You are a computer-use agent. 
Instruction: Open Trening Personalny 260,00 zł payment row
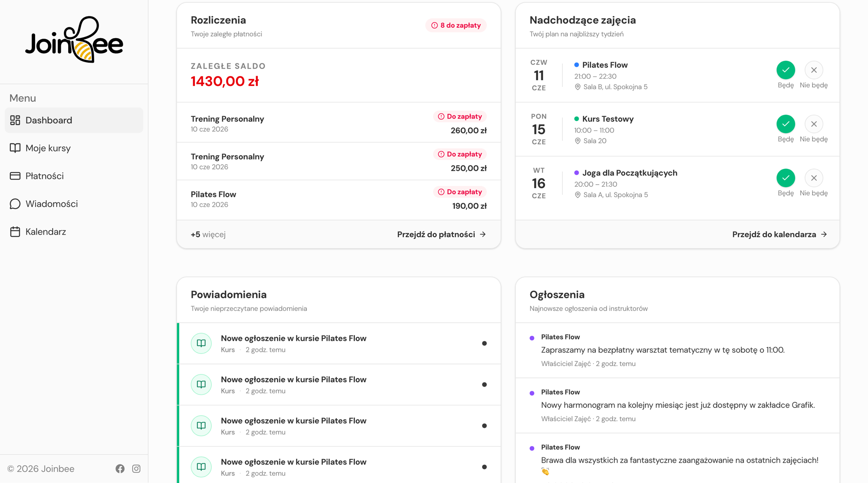[339, 123]
